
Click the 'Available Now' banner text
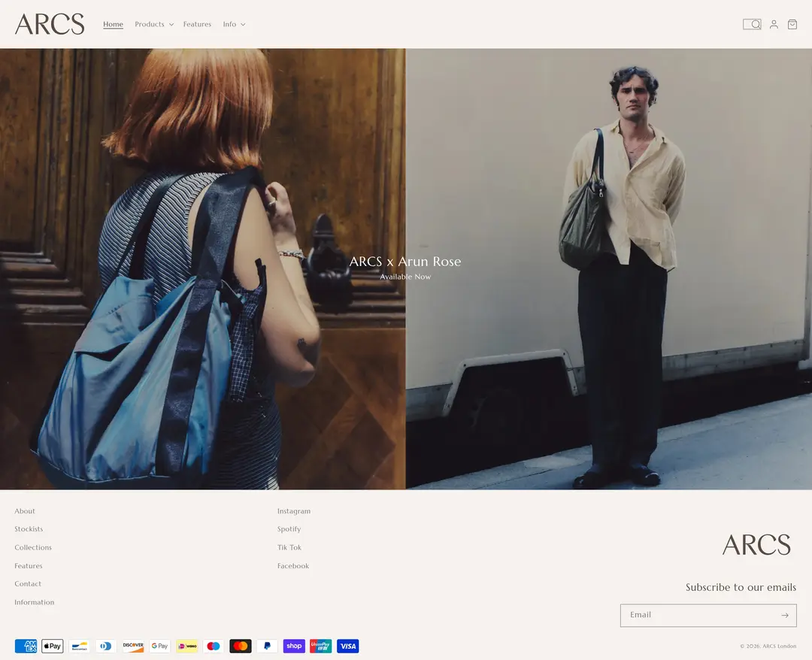tap(405, 277)
